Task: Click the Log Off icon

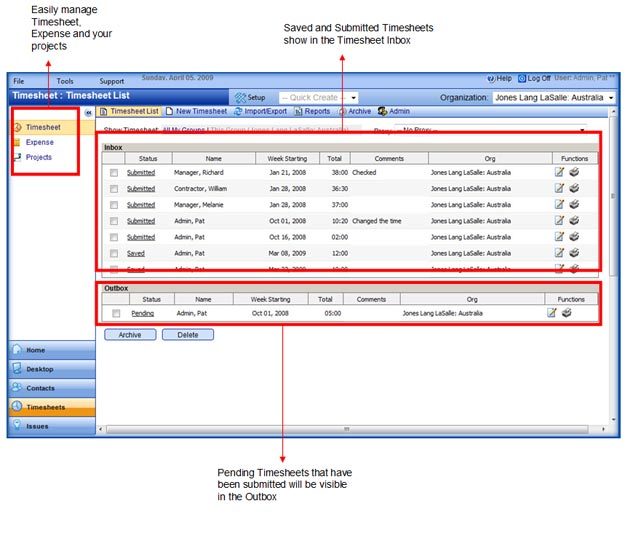Action: click(x=522, y=78)
